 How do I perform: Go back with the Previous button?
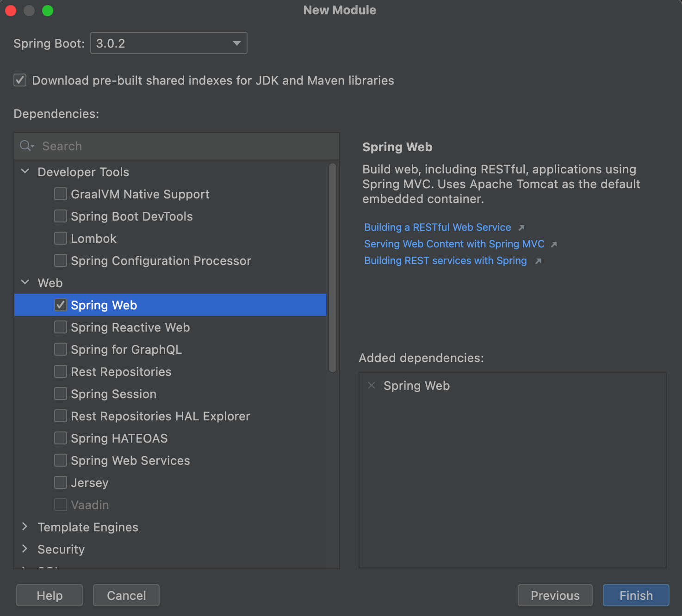tap(555, 595)
